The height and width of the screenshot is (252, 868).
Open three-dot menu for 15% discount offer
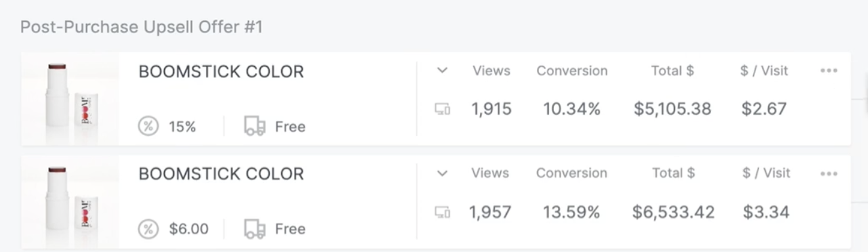tap(829, 71)
